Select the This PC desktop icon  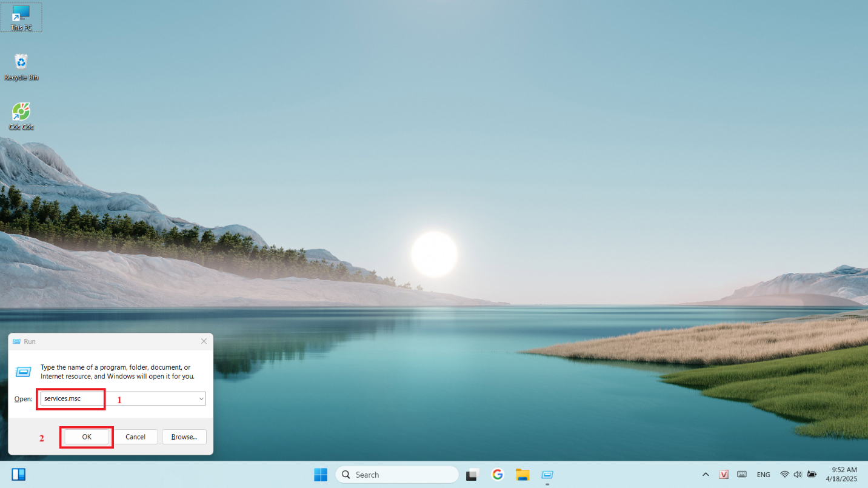click(21, 17)
